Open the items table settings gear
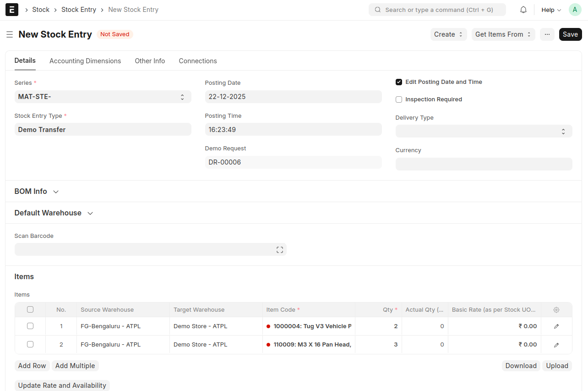Viewport: 588px width, 391px height. [x=556, y=310]
